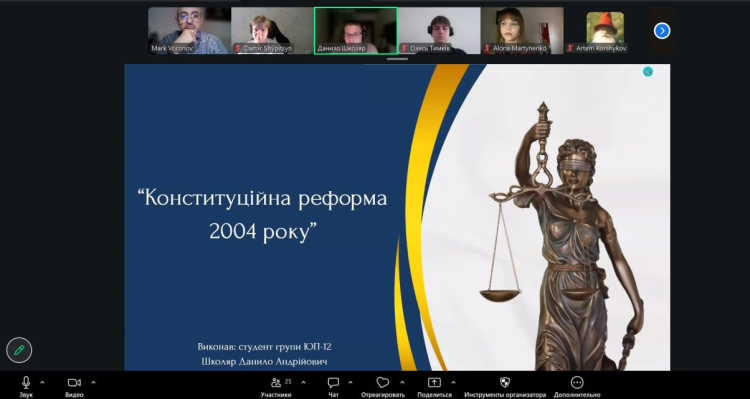Expand arrow next to Поделиться

tap(453, 382)
